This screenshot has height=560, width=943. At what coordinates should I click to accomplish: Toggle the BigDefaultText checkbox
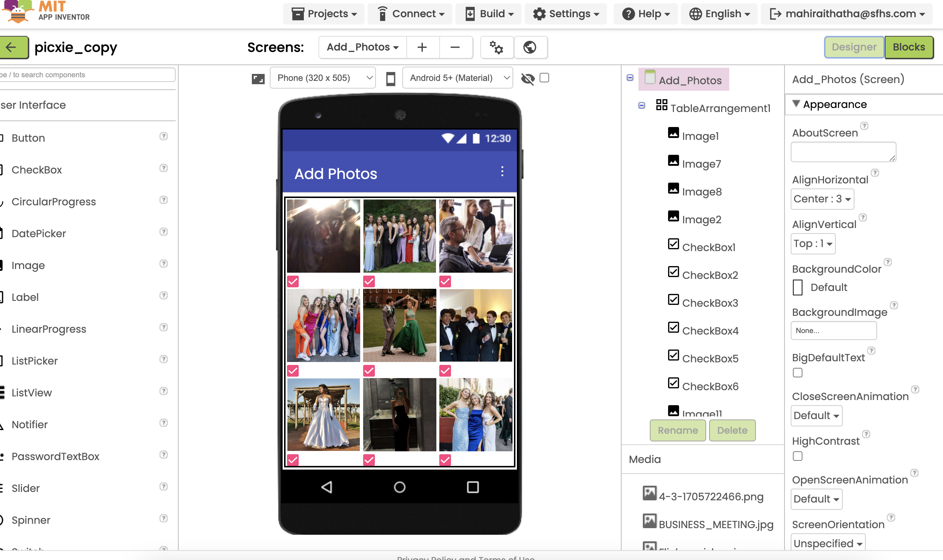797,373
